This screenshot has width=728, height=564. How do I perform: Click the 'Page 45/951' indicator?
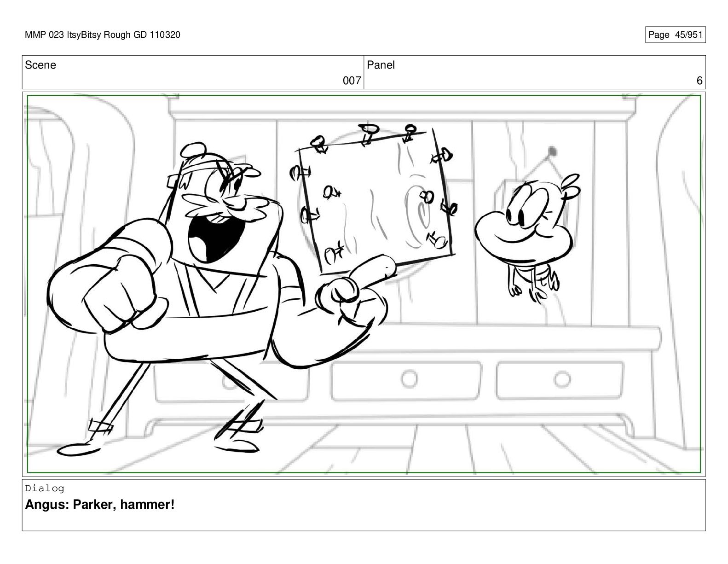tap(675, 35)
